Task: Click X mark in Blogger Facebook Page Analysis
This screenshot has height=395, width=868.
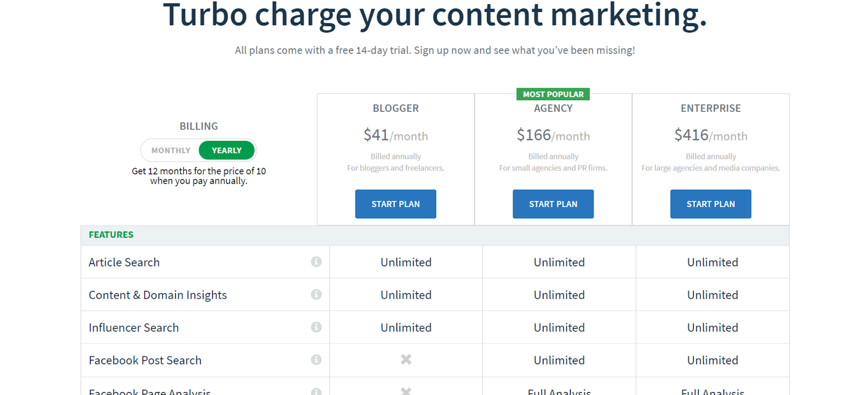Action: pyautogui.click(x=406, y=391)
